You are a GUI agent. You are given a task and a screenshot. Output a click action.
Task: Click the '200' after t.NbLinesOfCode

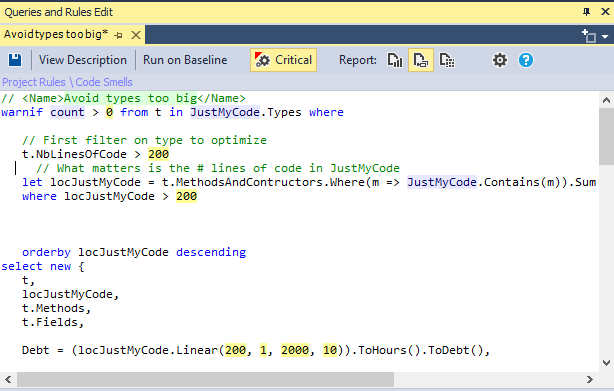point(159,154)
